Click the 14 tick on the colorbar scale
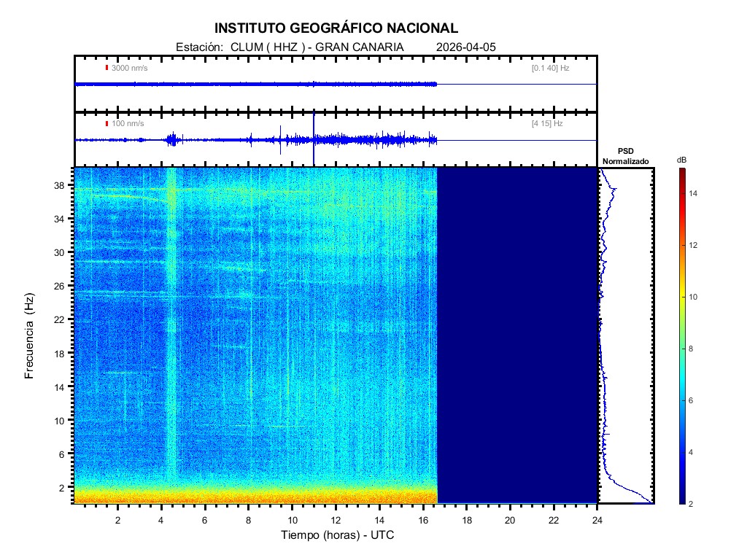Viewport: 747px width, 560px height. coord(695,193)
